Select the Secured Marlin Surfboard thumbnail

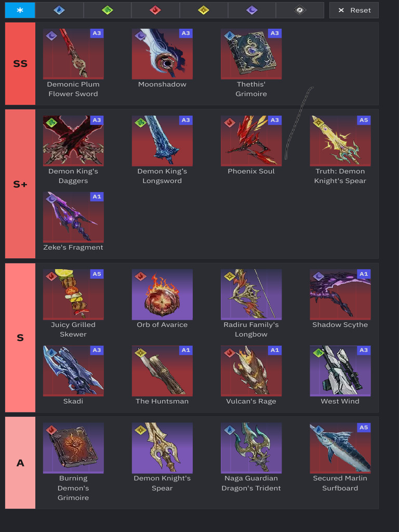[x=340, y=448]
